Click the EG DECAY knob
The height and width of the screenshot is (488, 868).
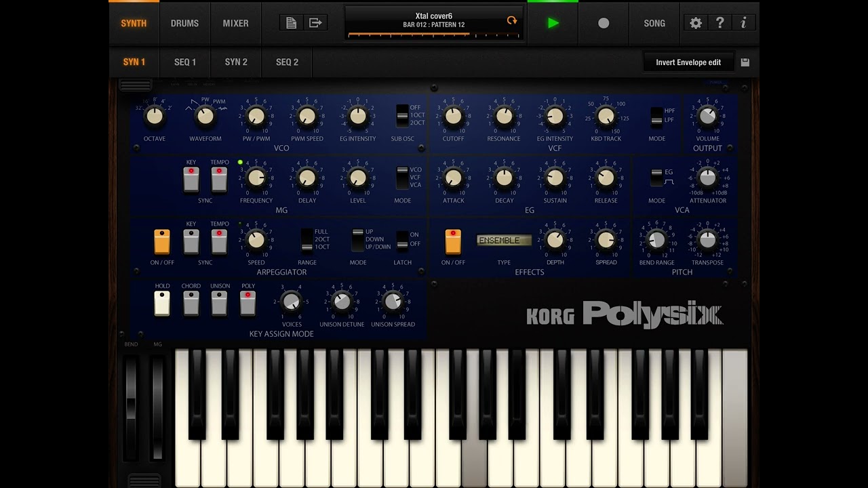coord(504,178)
